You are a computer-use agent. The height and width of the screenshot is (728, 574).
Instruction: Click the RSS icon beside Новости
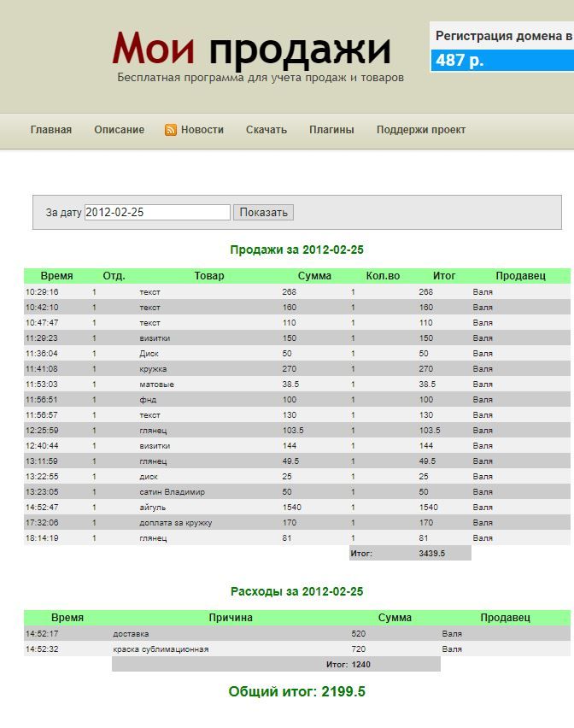coord(170,130)
